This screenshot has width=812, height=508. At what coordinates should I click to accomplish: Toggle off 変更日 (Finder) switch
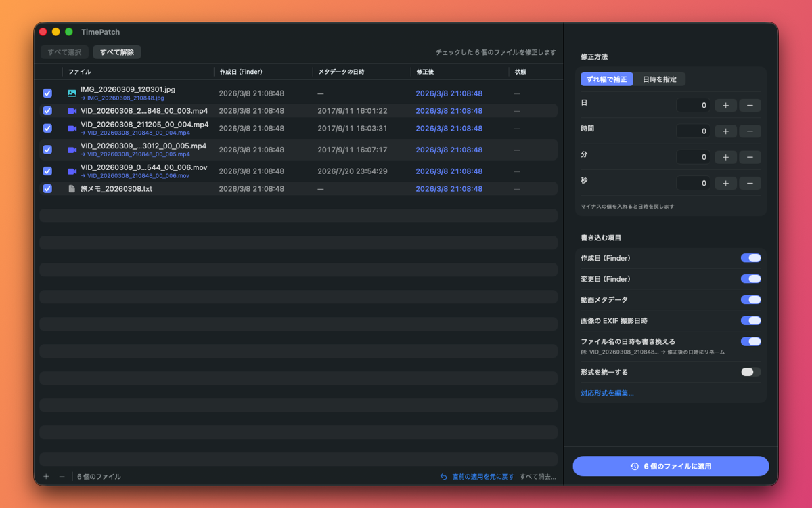(750, 279)
